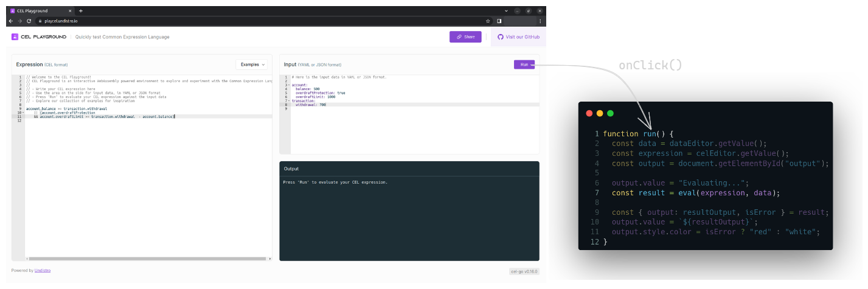Follow the Undistro link in the footer
This screenshot has height=289, width=868.
pos(43,271)
